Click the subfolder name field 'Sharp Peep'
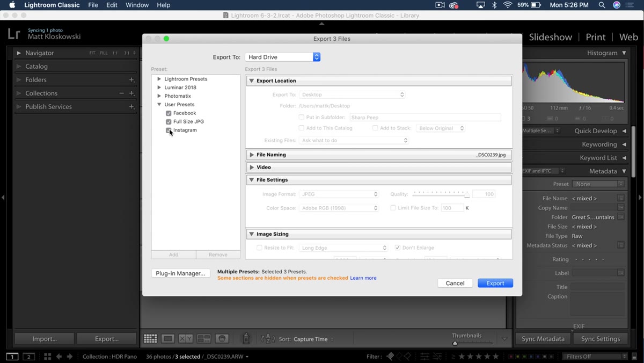Viewport: 644px width, 363px height. pos(425,117)
